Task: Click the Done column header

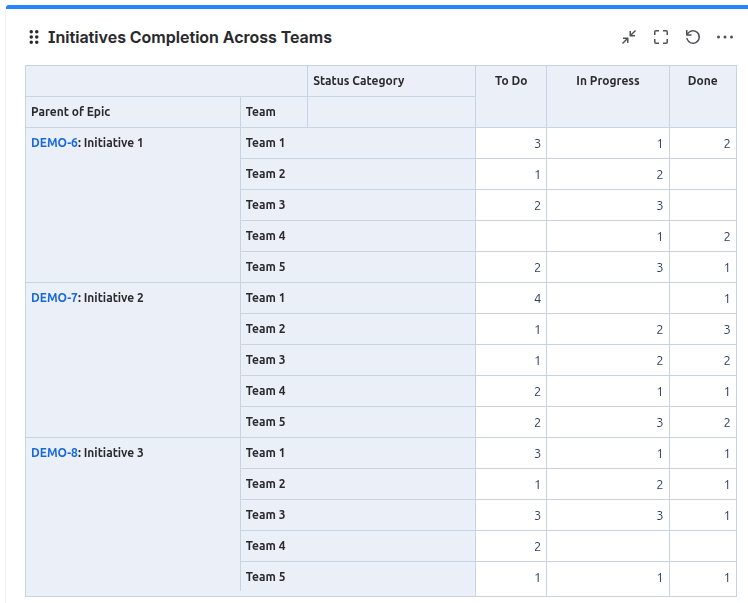Action: pos(703,96)
